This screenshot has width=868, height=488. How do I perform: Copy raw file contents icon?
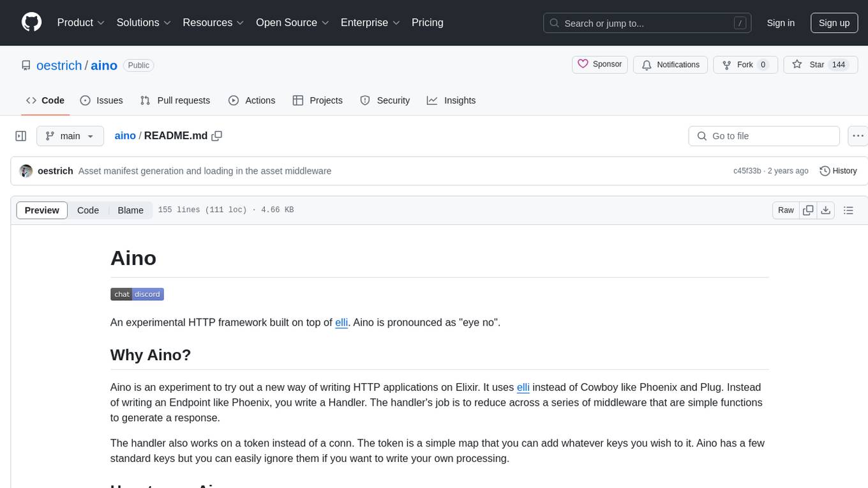[808, 210]
